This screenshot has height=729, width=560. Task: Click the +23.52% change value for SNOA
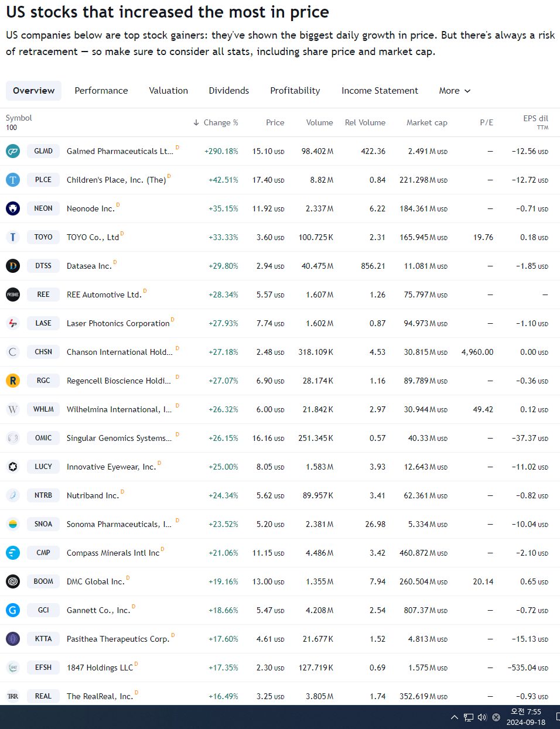click(x=224, y=524)
